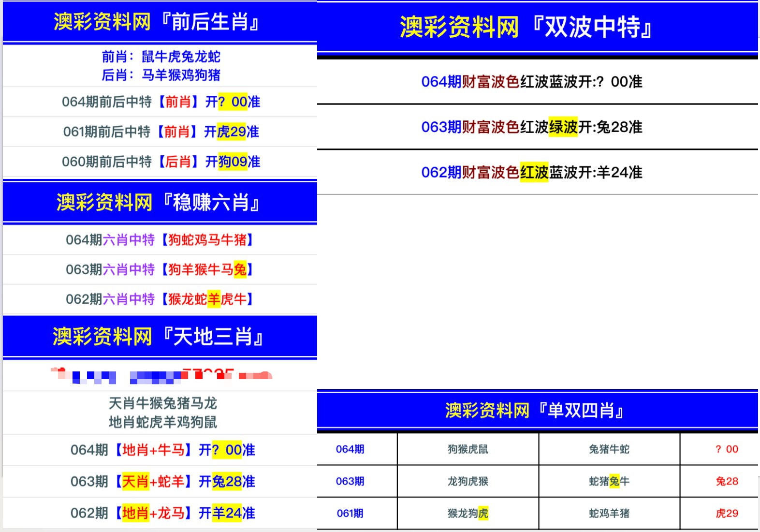The height and width of the screenshot is (532, 760).
Task: Click the 060期前后中特 后肖 狗09 row
Action: click(x=161, y=162)
